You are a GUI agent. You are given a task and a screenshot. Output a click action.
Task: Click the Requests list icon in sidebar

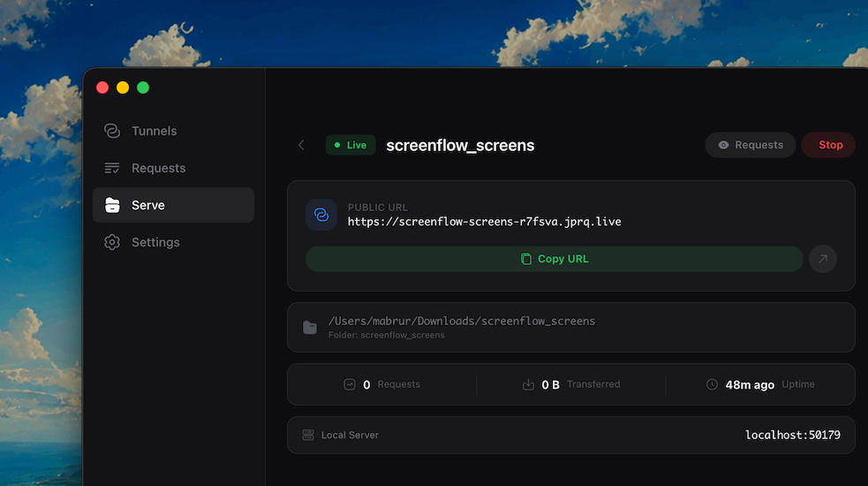point(112,168)
